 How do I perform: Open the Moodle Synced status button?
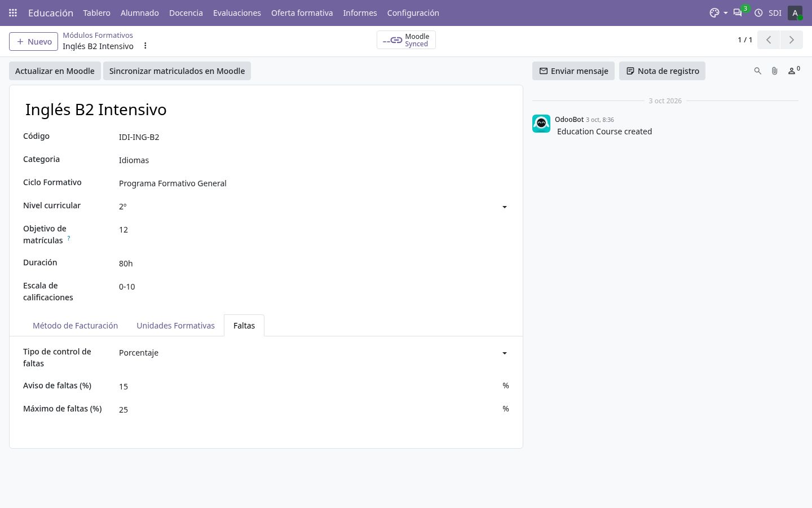click(406, 40)
